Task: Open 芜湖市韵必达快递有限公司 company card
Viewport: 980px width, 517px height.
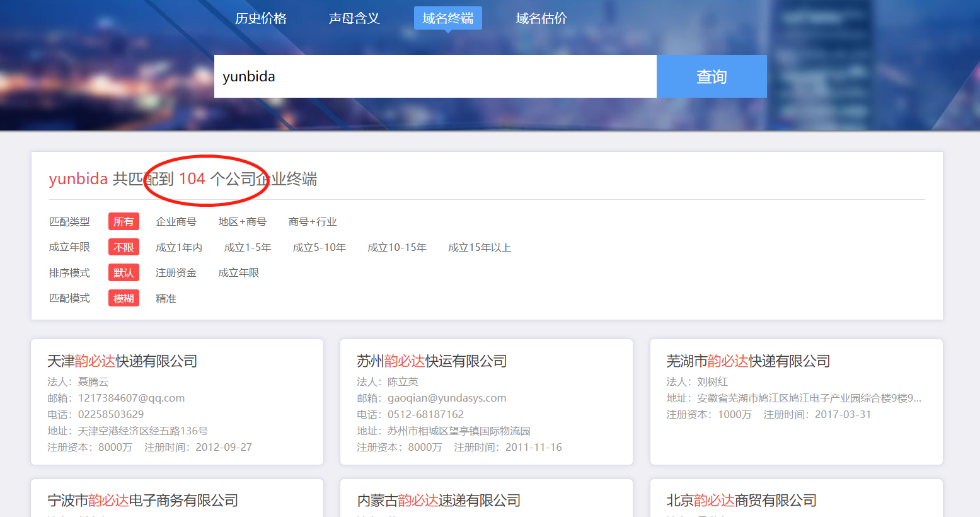Action: point(748,361)
